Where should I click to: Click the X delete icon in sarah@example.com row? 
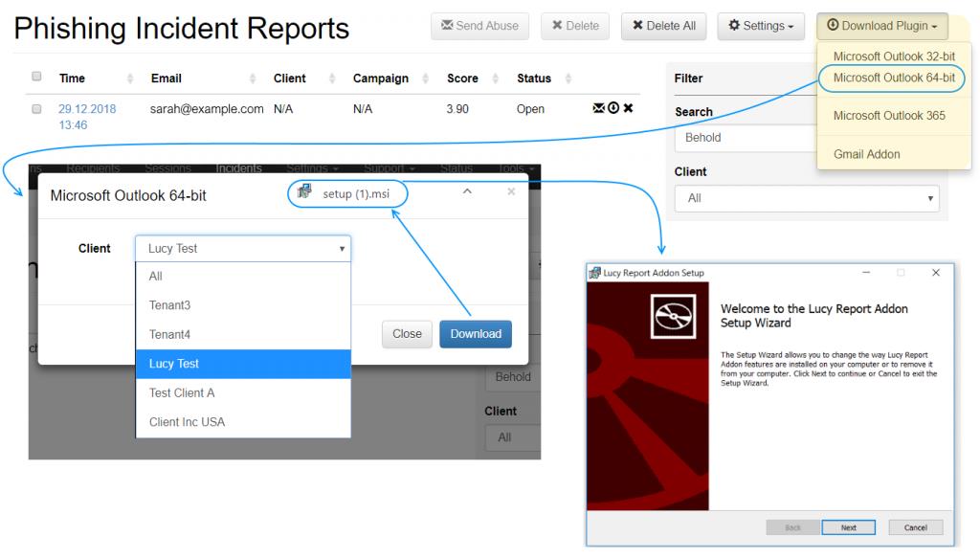[x=628, y=108]
